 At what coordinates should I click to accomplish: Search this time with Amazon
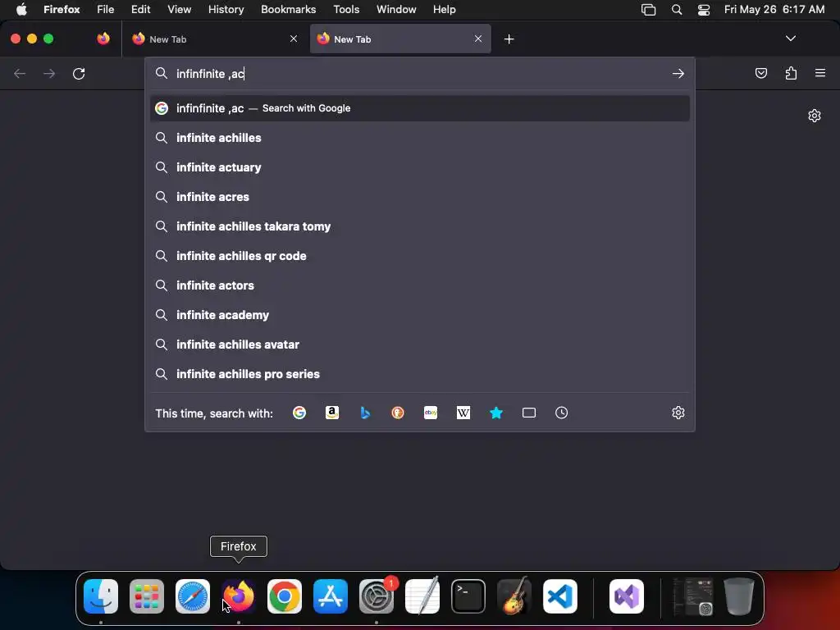(x=332, y=413)
